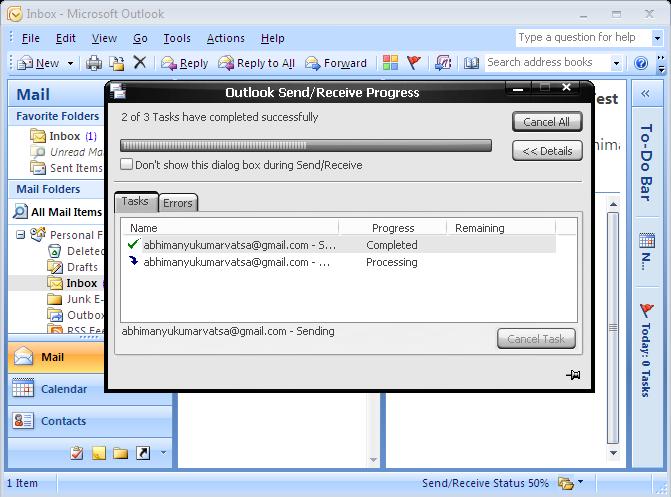The width and height of the screenshot is (671, 497).
Task: Open Configure buttons dropdown in navigation strip
Action: [163, 452]
